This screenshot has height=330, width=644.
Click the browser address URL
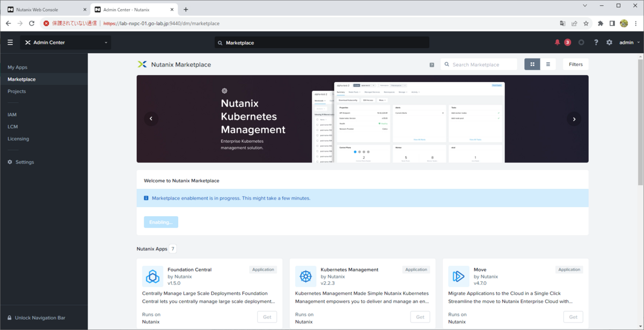[161, 24]
